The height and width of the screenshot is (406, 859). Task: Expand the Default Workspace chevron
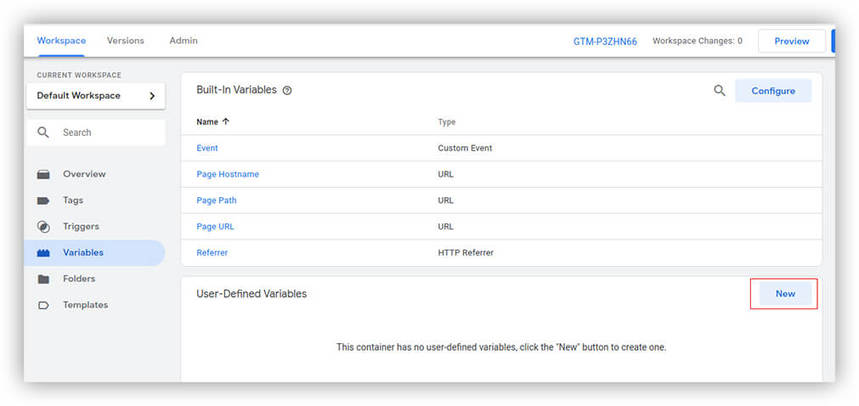(152, 96)
